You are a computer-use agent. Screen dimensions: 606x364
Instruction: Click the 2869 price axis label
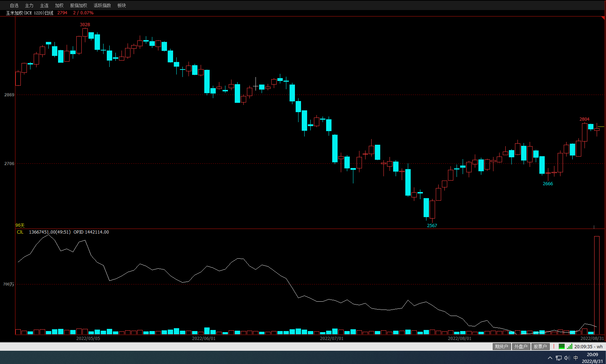[x=9, y=95]
